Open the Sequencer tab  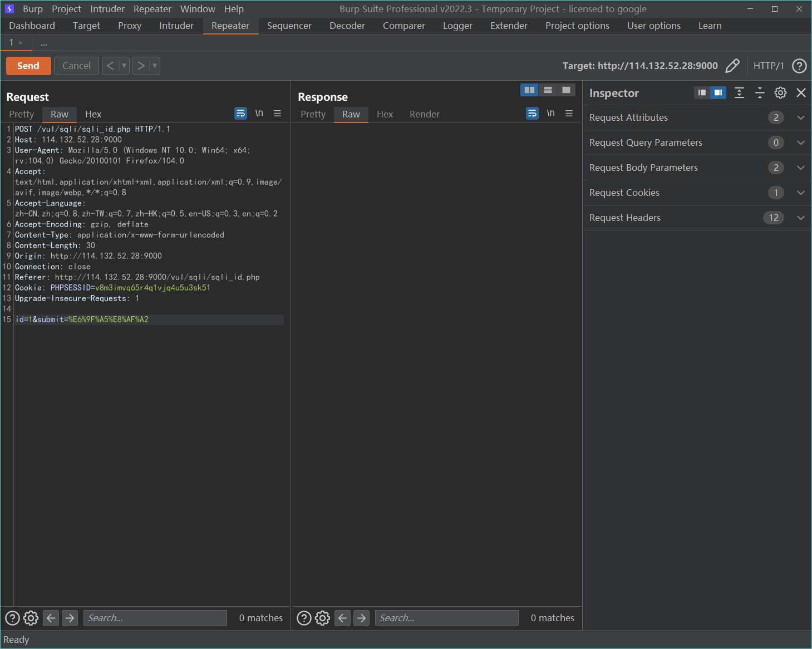pos(289,26)
